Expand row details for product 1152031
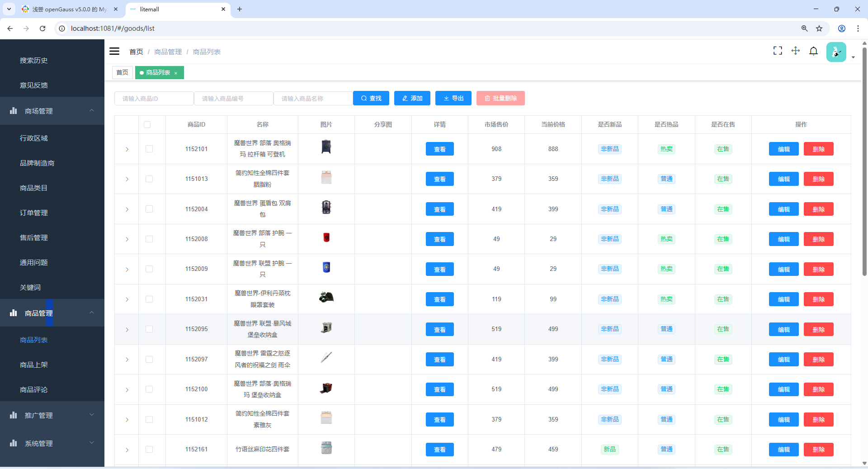 (127, 299)
